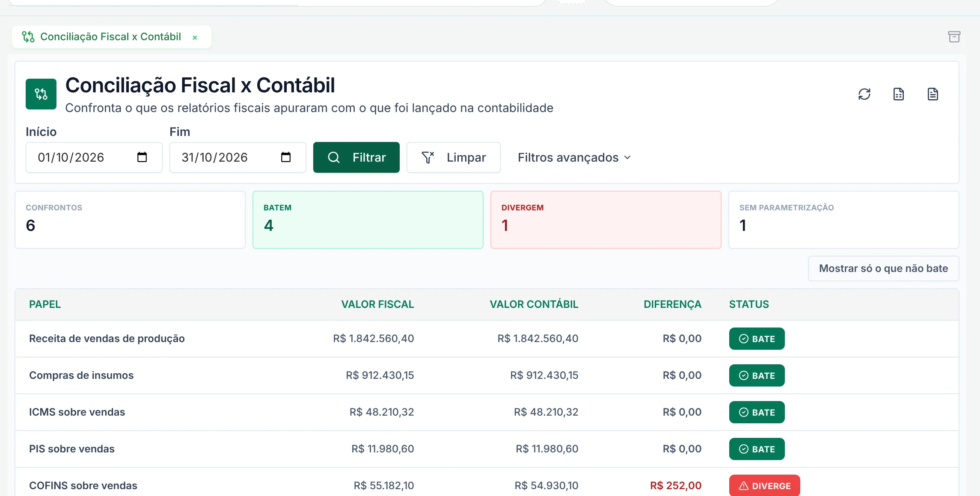The height and width of the screenshot is (496, 980).
Task: Click BATE badge for Compras de insumos
Action: pos(757,375)
